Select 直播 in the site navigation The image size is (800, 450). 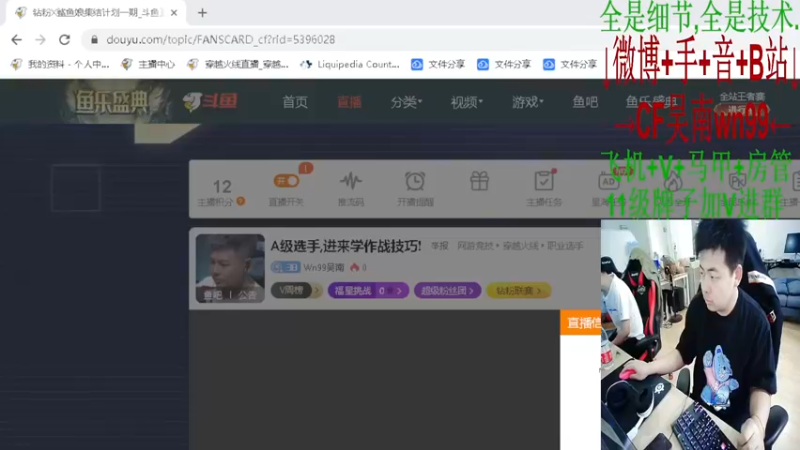point(349,102)
